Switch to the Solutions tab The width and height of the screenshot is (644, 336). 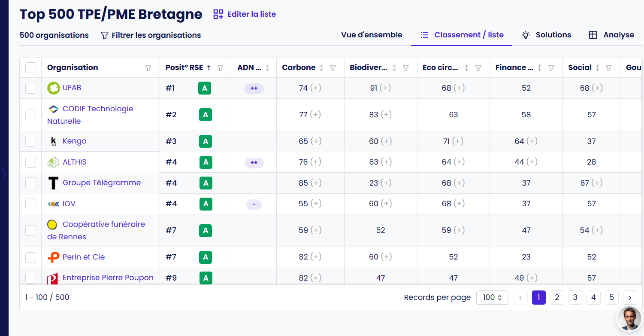click(546, 35)
